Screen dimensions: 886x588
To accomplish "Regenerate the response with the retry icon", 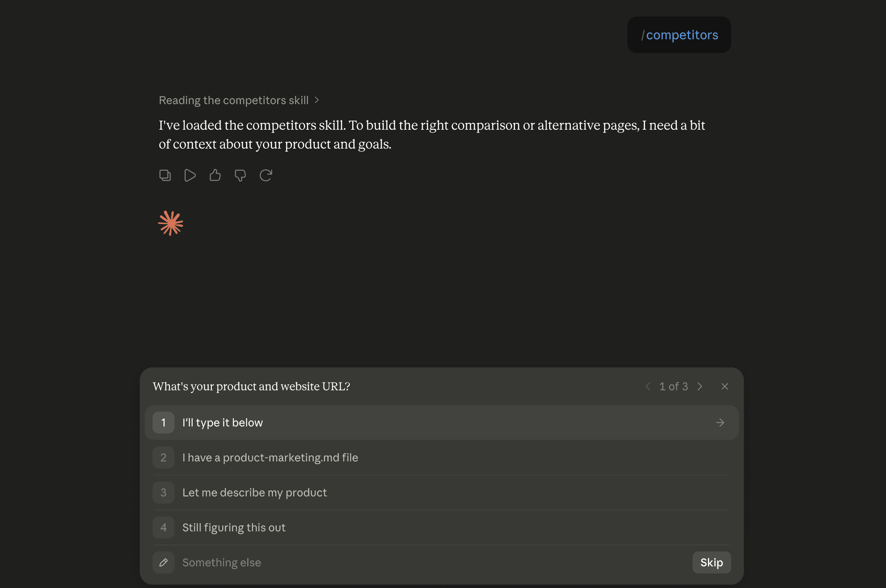I will click(266, 175).
